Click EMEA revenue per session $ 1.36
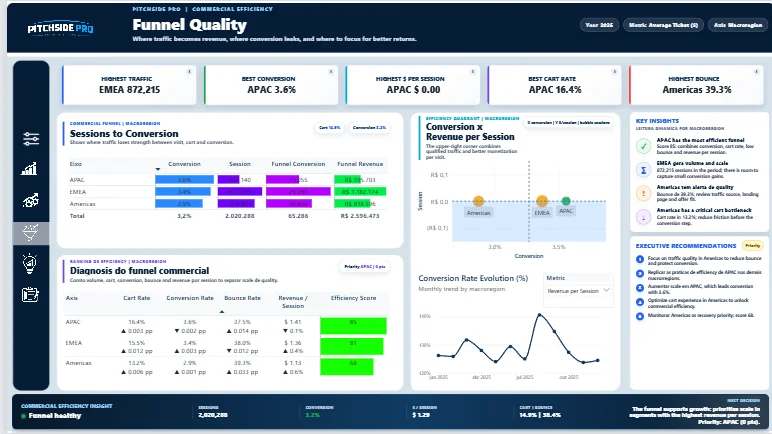The image size is (772, 434). tap(293, 342)
